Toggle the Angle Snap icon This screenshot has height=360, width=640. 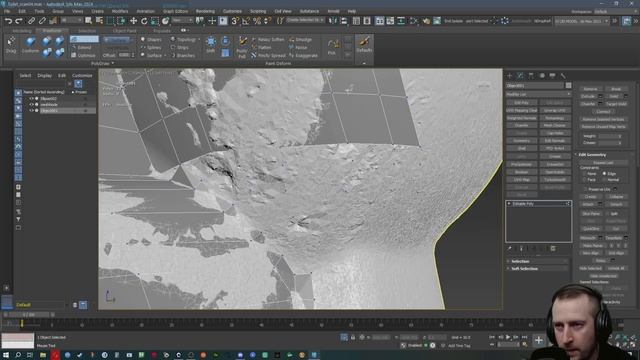246,21
